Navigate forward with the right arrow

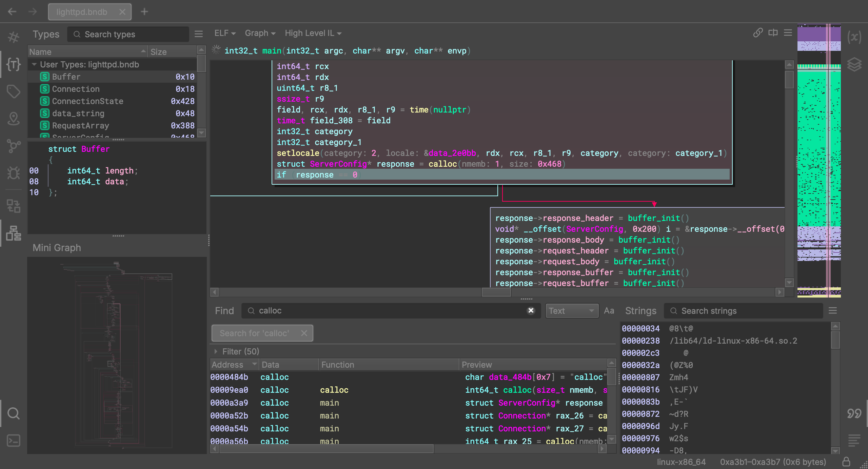33,12
